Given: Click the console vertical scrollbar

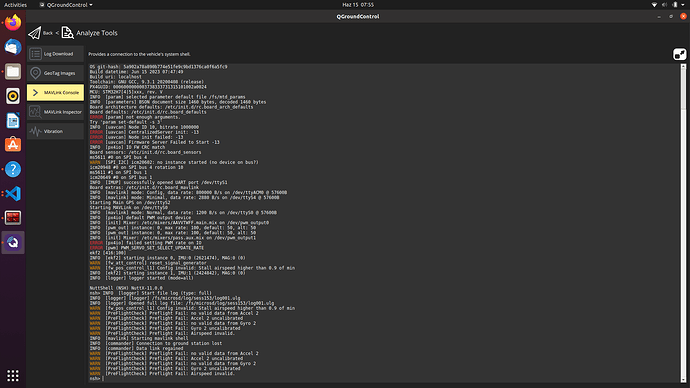Looking at the screenshot, I should pyautogui.click(x=683, y=223).
